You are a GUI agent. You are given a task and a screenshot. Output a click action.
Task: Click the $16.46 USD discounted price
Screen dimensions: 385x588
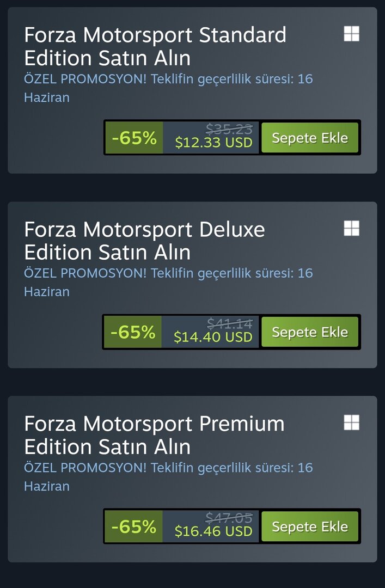[x=213, y=531]
